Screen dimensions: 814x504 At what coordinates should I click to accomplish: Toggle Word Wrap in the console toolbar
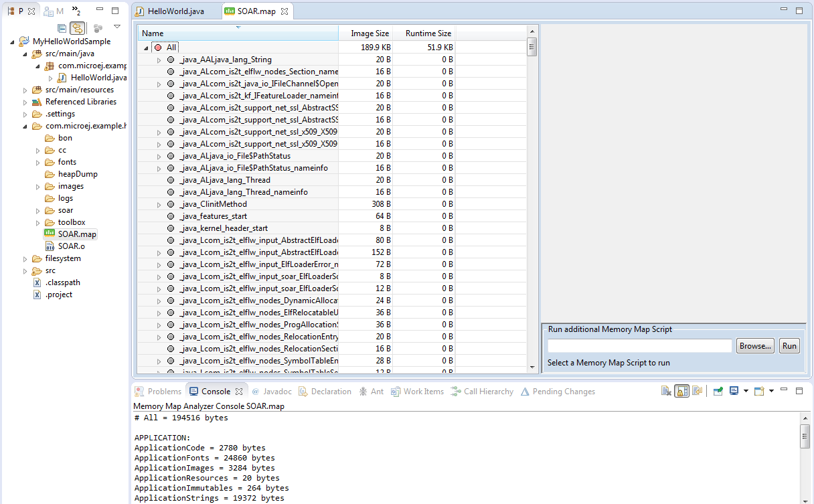pyautogui.click(x=697, y=392)
